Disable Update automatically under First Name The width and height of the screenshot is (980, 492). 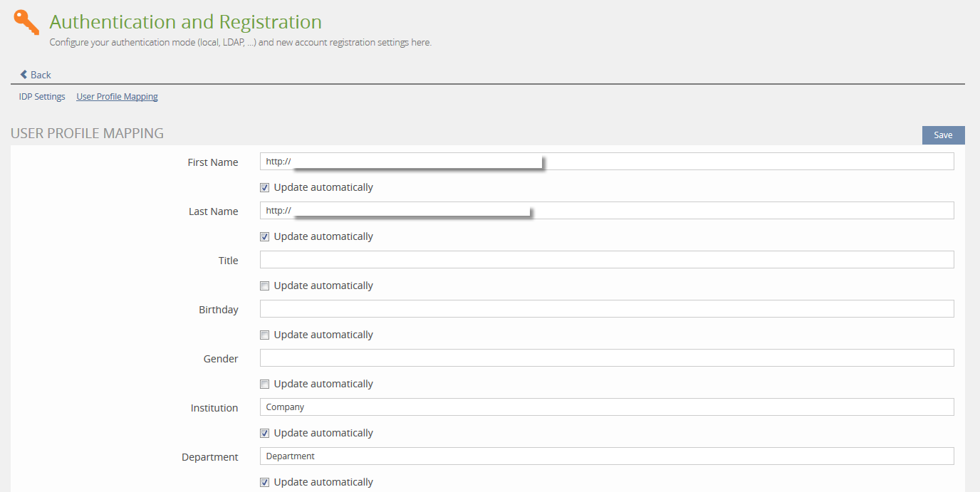265,188
